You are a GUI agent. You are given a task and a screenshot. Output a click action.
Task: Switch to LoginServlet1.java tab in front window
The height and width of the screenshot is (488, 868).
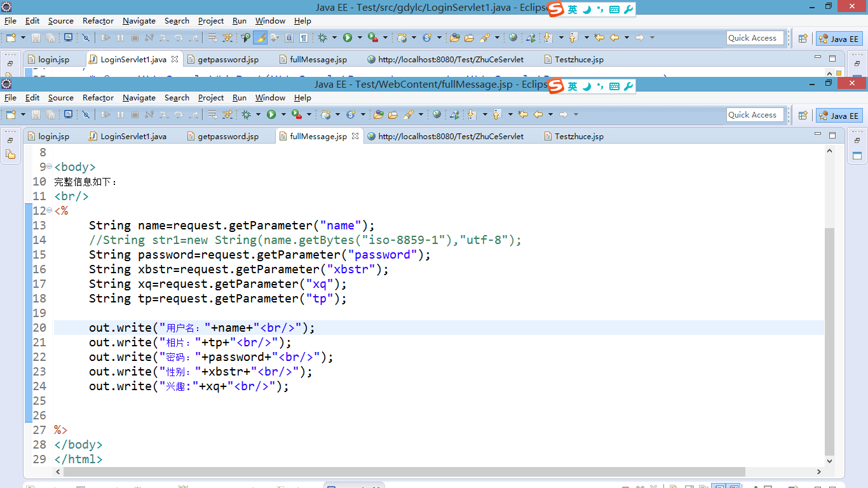click(x=128, y=136)
